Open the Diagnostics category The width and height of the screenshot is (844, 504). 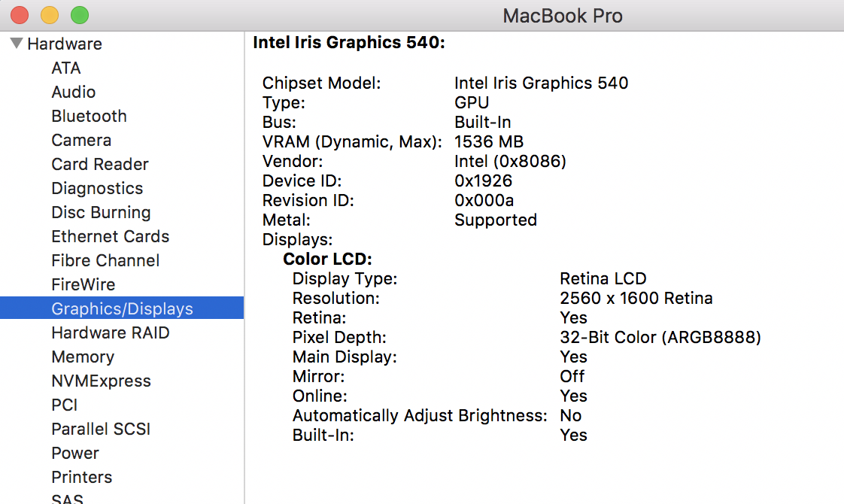click(x=97, y=189)
